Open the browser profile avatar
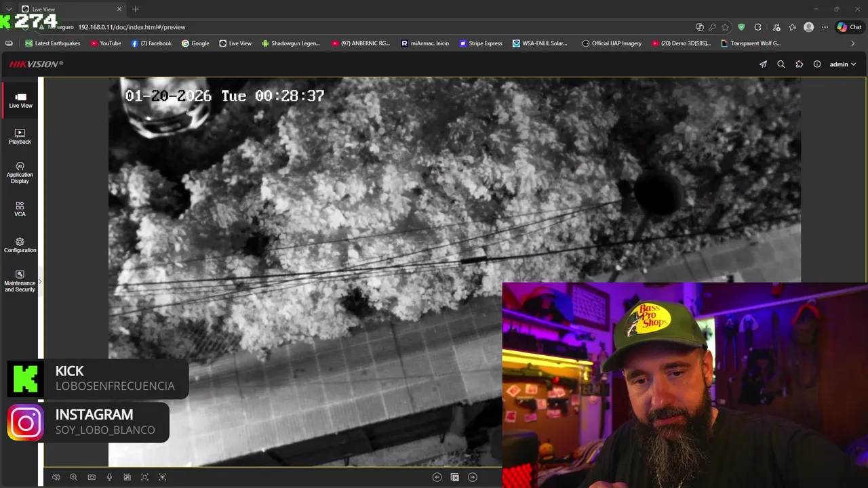 pos(808,27)
